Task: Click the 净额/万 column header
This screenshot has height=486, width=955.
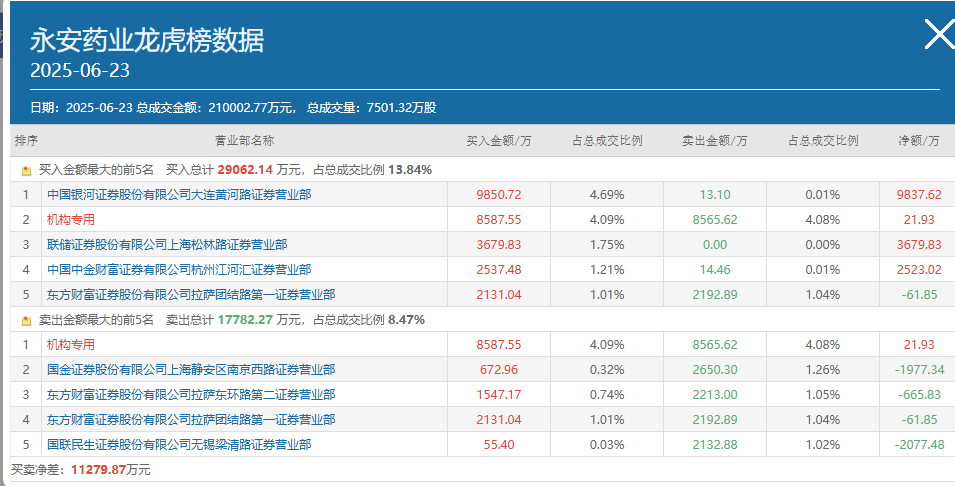Action: pos(918,141)
